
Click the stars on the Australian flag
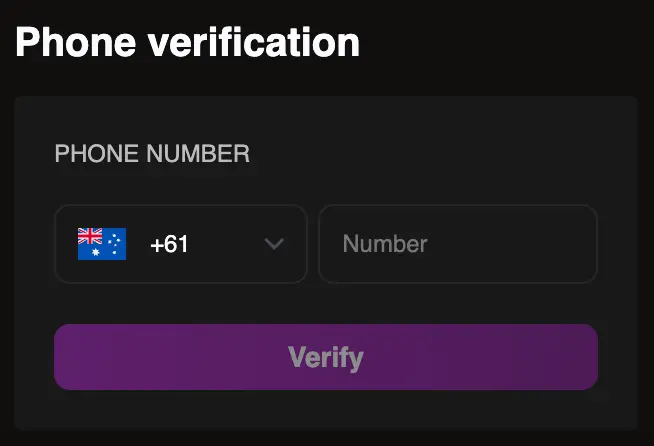pyautogui.click(x=114, y=244)
